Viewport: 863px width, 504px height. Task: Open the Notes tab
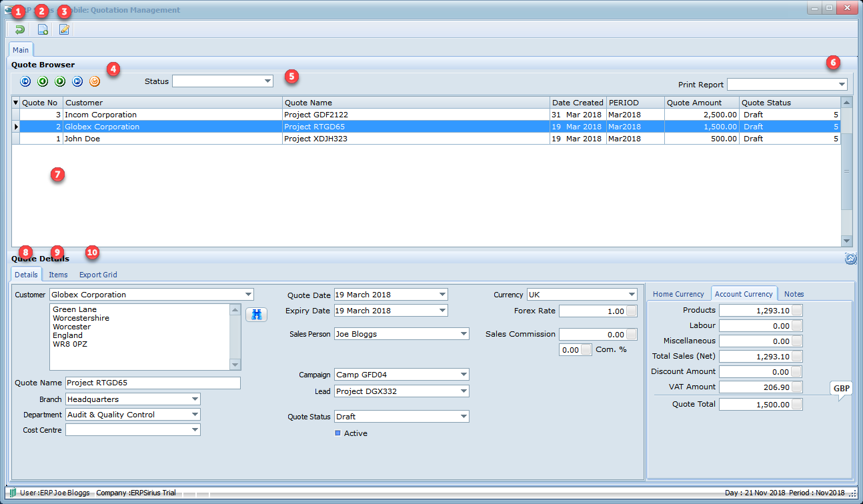click(794, 294)
